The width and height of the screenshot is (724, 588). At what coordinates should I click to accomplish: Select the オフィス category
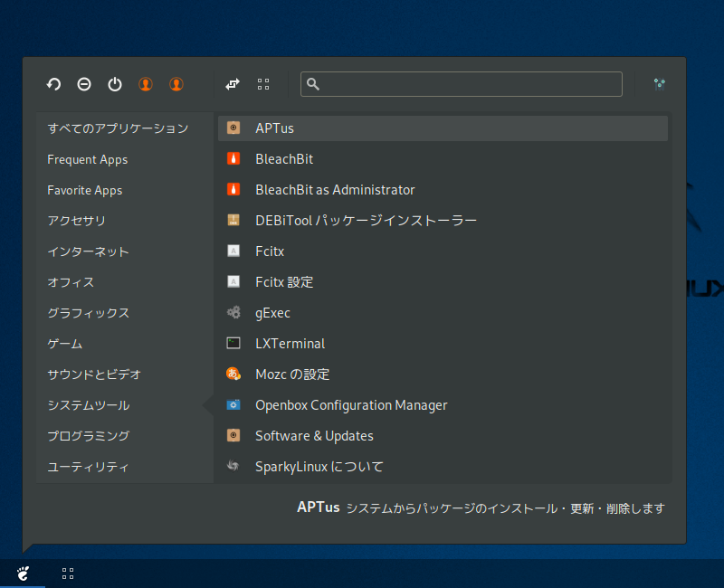point(71,282)
